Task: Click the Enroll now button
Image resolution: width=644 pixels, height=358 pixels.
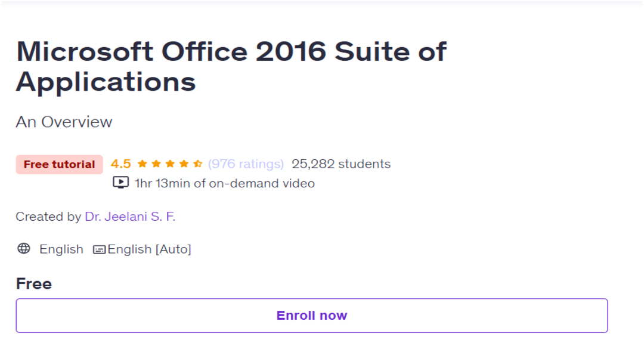Action: 312,315
